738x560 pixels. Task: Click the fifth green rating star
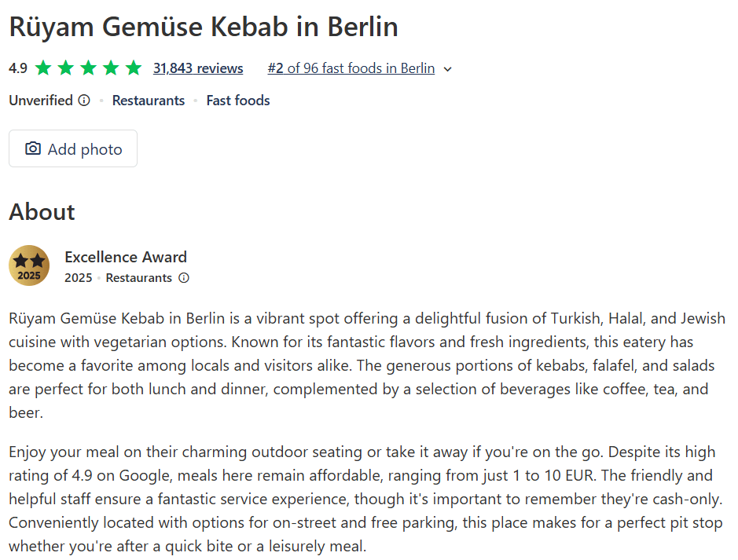coord(134,68)
